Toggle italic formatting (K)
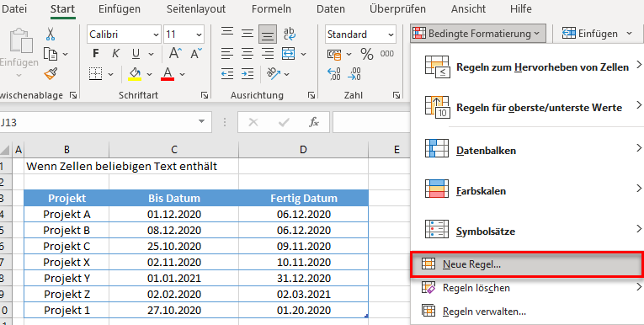The height and width of the screenshot is (325, 644). pyautogui.click(x=116, y=53)
